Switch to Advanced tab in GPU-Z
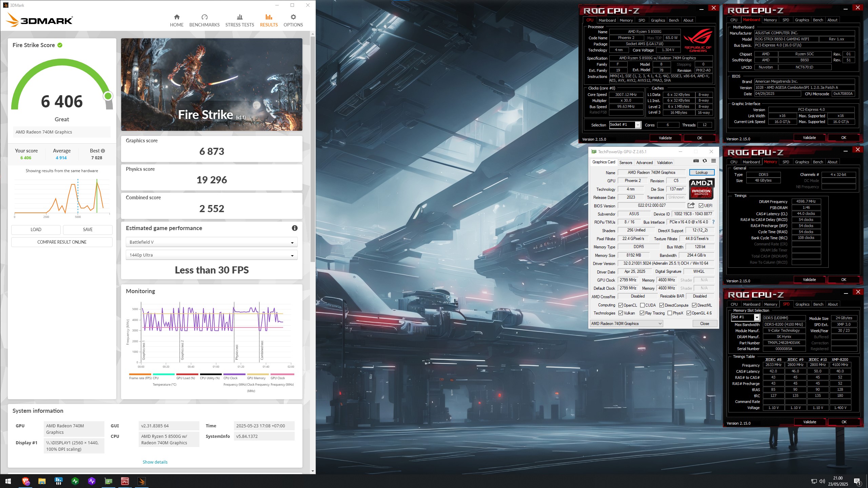The image size is (868, 488). click(x=644, y=163)
